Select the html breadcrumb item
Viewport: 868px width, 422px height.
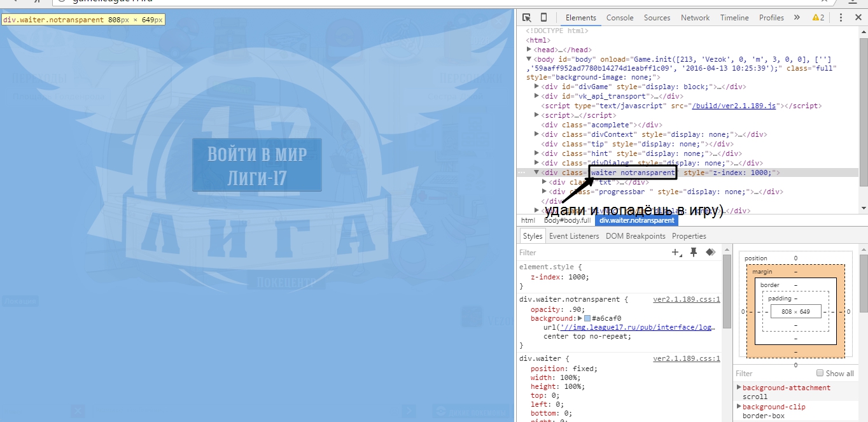coord(528,220)
